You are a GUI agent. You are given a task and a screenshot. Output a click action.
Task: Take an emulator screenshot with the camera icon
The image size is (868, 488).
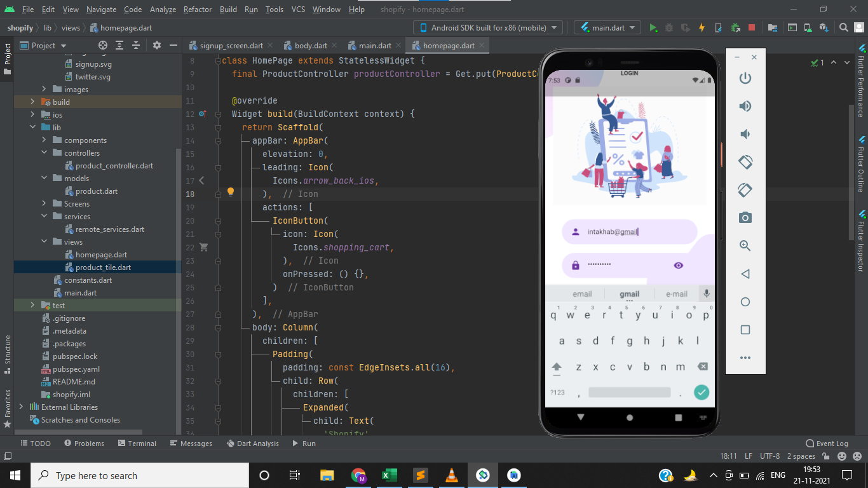click(745, 217)
